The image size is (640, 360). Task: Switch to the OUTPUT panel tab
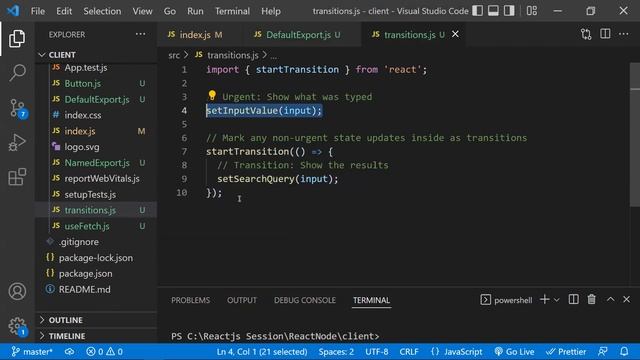click(x=242, y=300)
